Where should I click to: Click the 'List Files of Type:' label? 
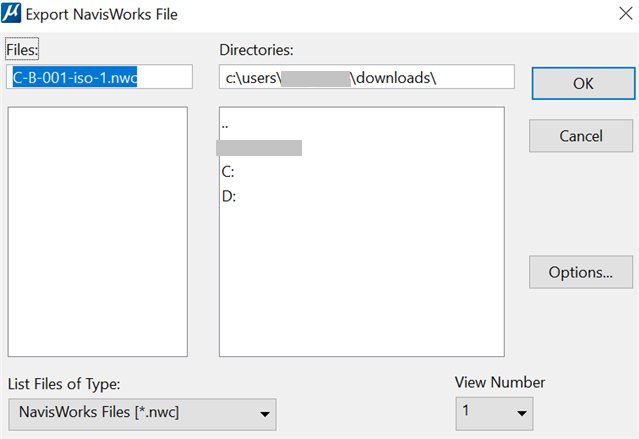(64, 383)
